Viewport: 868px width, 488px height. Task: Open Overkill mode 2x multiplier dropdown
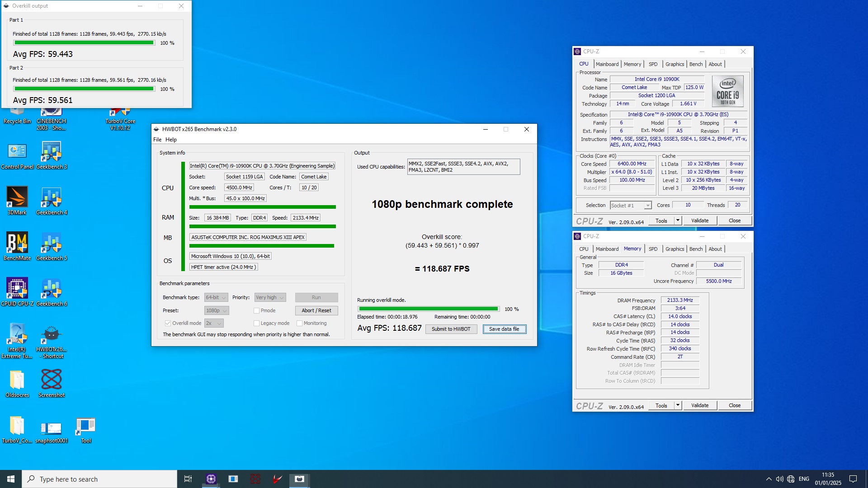214,323
